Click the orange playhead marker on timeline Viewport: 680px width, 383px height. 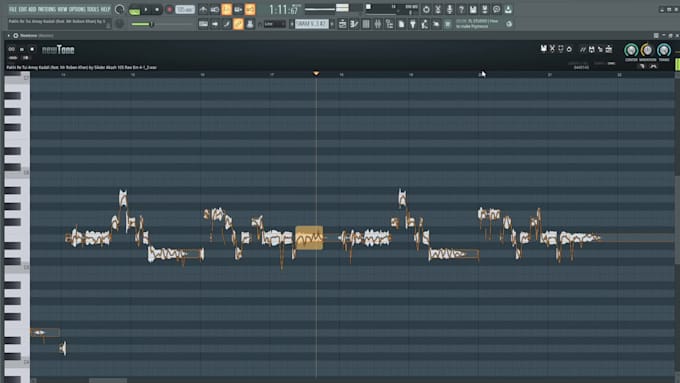pos(316,73)
